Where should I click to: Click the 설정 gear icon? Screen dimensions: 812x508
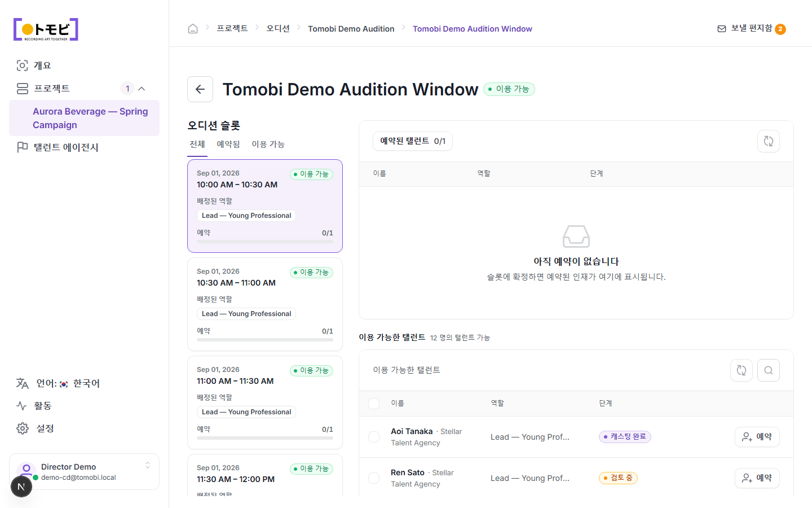tap(23, 428)
